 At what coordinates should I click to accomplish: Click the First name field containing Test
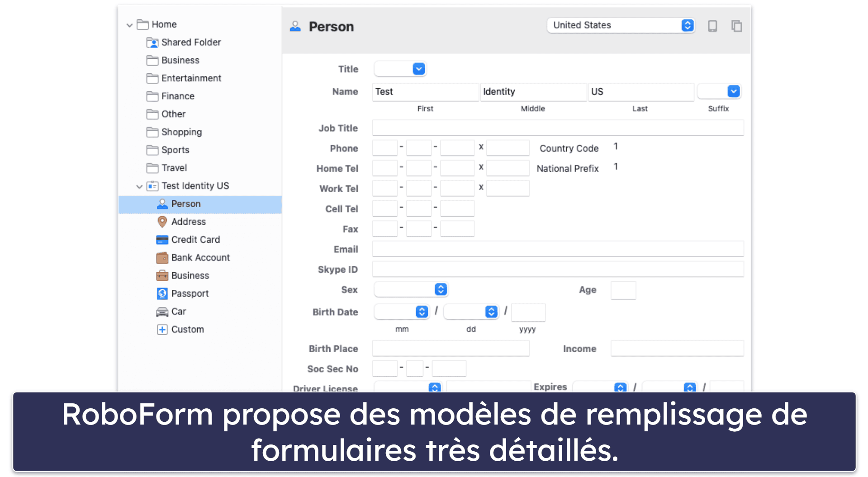pos(425,92)
